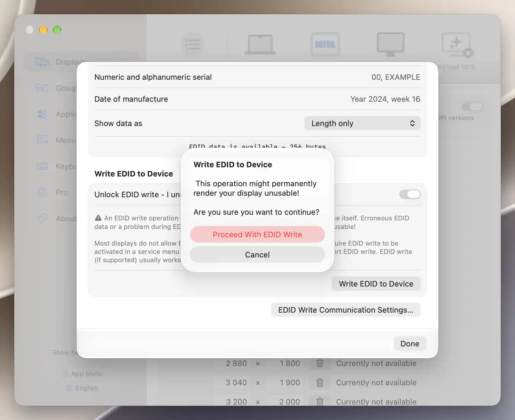Select the Virtual 16:9 display icon
Image resolution: width=515 pixels, height=420 pixels.
pyautogui.click(x=456, y=45)
